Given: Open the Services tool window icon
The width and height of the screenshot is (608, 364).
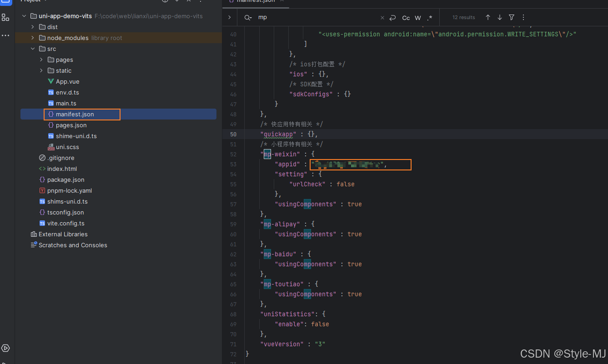Looking at the screenshot, I should click(x=5, y=348).
